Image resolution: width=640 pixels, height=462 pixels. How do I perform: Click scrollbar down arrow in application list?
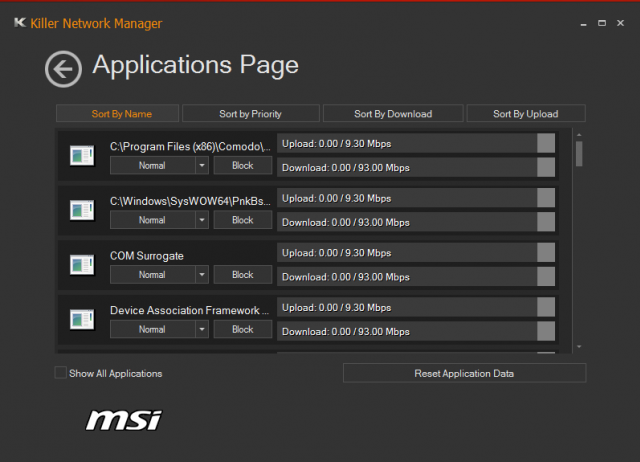point(579,347)
